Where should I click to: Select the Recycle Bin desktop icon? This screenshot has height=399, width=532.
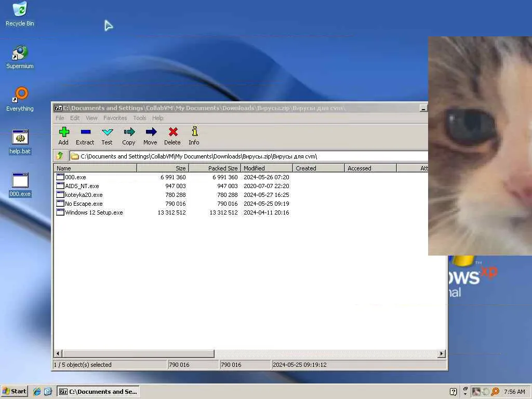[20, 14]
